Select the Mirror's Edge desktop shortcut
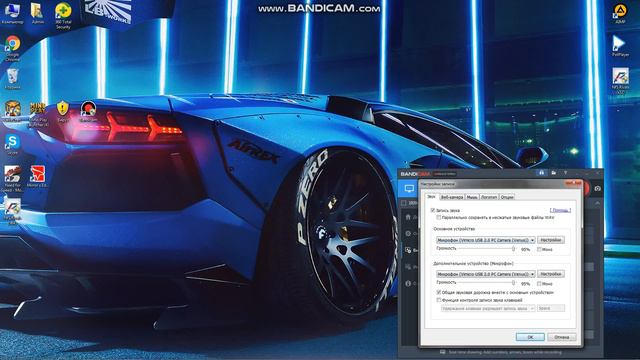The width and height of the screenshot is (640, 360). click(x=38, y=176)
